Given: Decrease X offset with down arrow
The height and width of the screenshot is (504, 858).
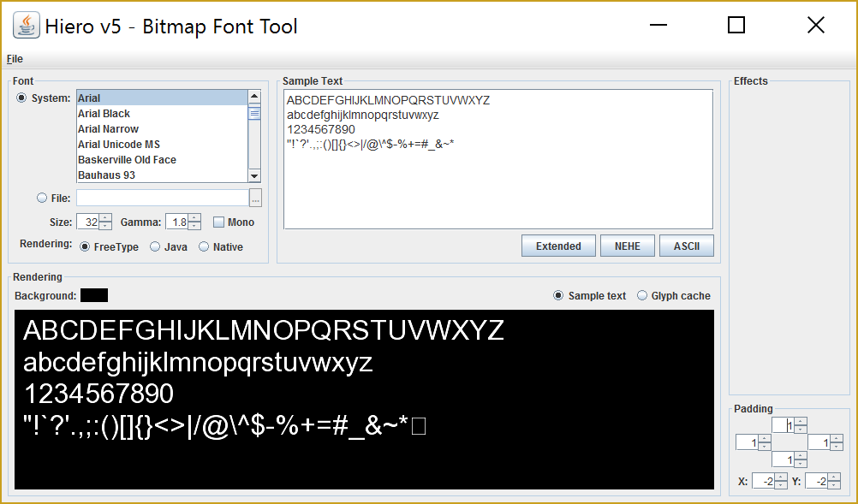Looking at the screenshot, I should pyautogui.click(x=781, y=485).
